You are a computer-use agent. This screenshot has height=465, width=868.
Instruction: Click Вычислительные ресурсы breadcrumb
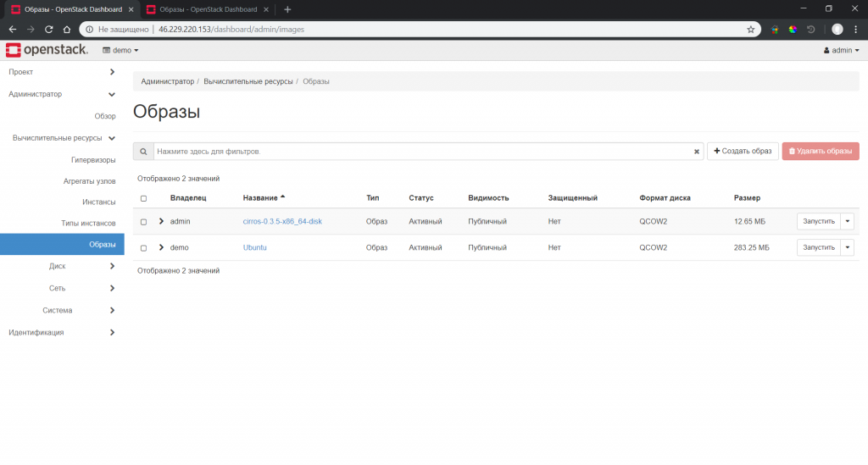248,81
